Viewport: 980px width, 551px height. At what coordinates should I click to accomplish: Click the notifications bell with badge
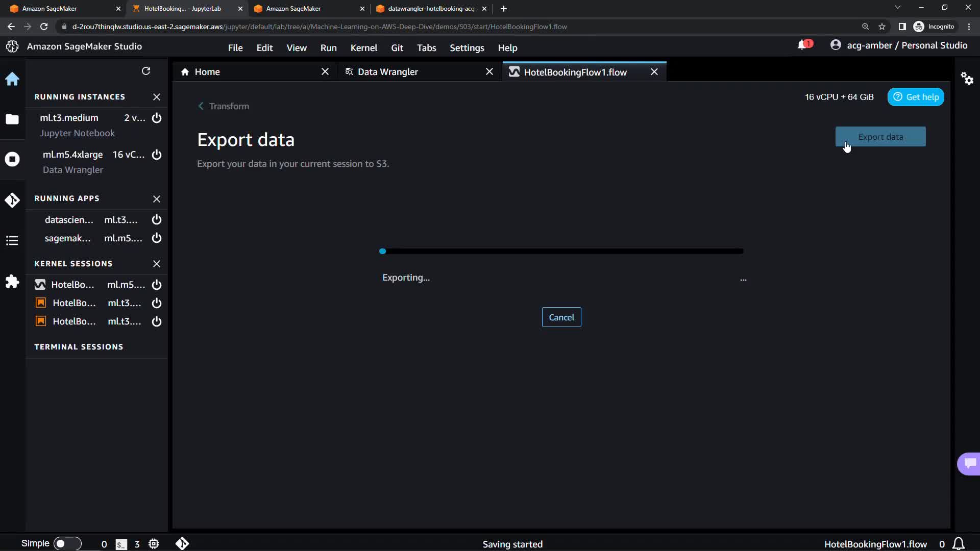click(804, 45)
